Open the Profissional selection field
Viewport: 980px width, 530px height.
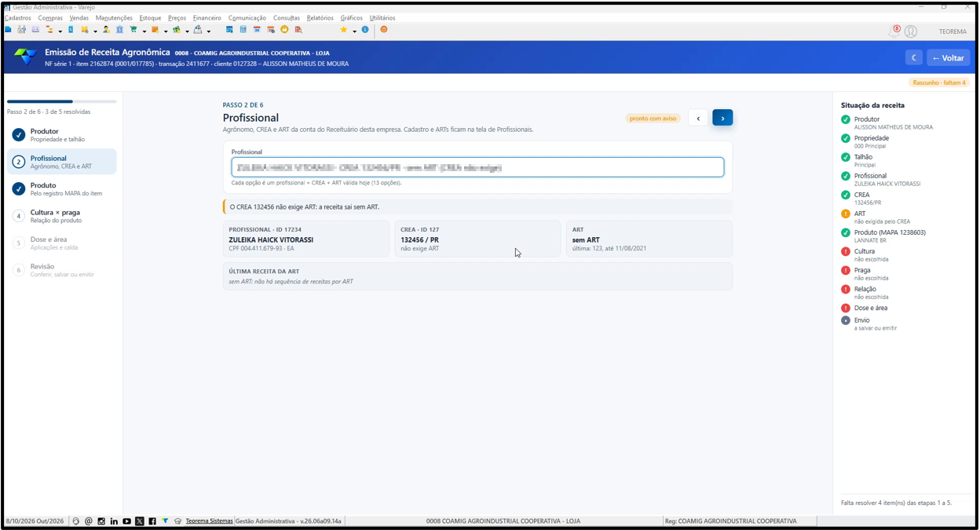point(477,167)
